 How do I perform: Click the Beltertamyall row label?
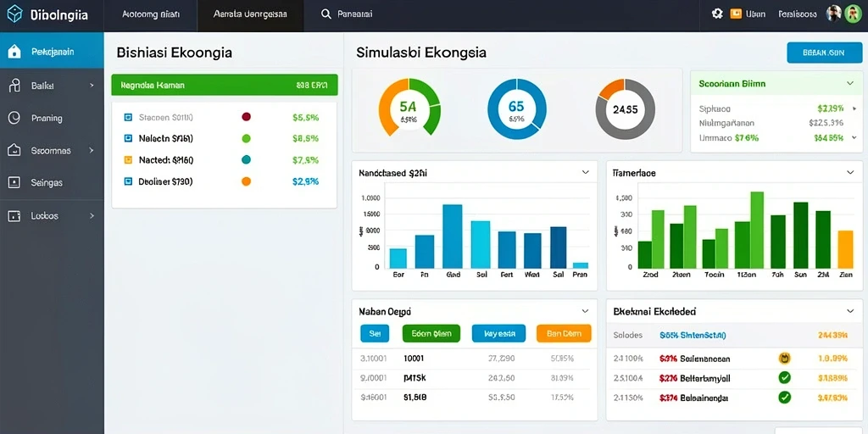click(x=705, y=378)
